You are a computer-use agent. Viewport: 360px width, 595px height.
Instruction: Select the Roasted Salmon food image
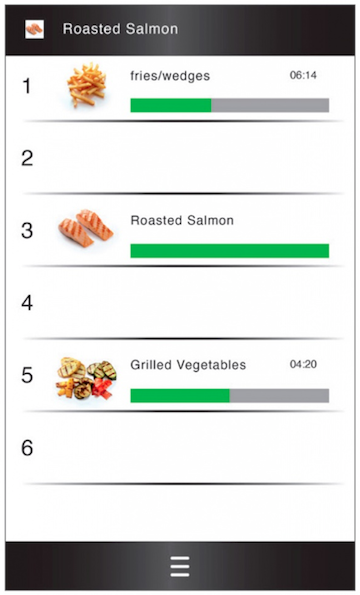pyautogui.click(x=86, y=228)
